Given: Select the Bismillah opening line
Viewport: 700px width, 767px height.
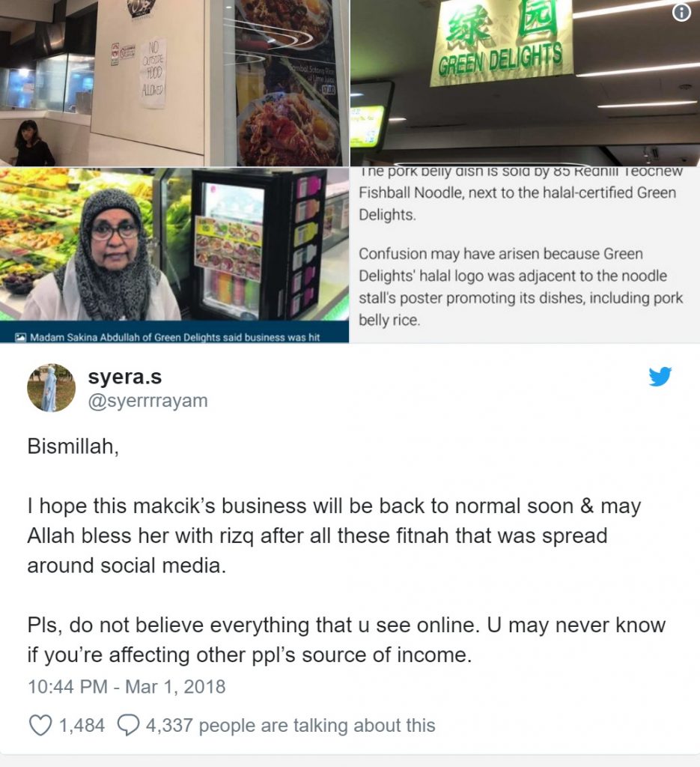Looking at the screenshot, I should [73, 446].
